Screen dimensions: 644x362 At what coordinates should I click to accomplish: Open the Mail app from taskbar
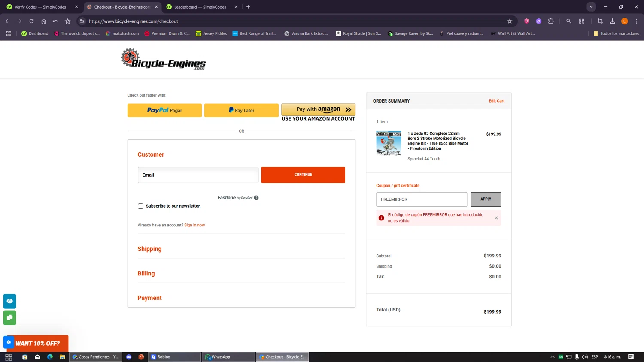click(x=37, y=357)
